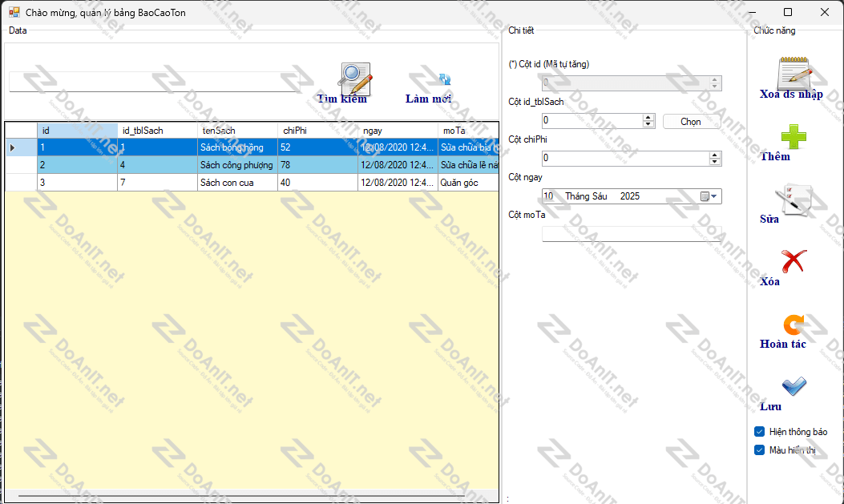The width and height of the screenshot is (844, 504).
Task: Click the month "Tháng Sáu" in date field
Action: point(586,196)
